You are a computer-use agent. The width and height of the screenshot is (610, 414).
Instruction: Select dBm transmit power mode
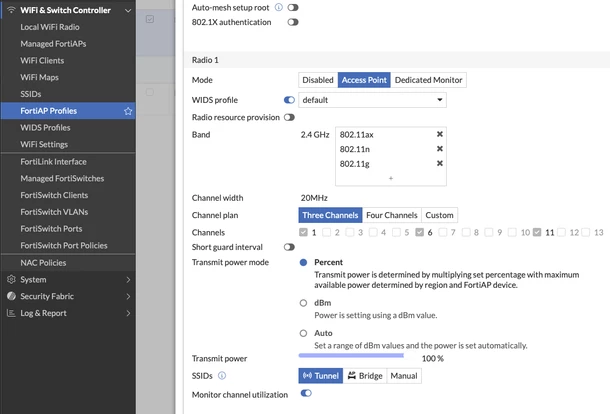pyautogui.click(x=303, y=303)
